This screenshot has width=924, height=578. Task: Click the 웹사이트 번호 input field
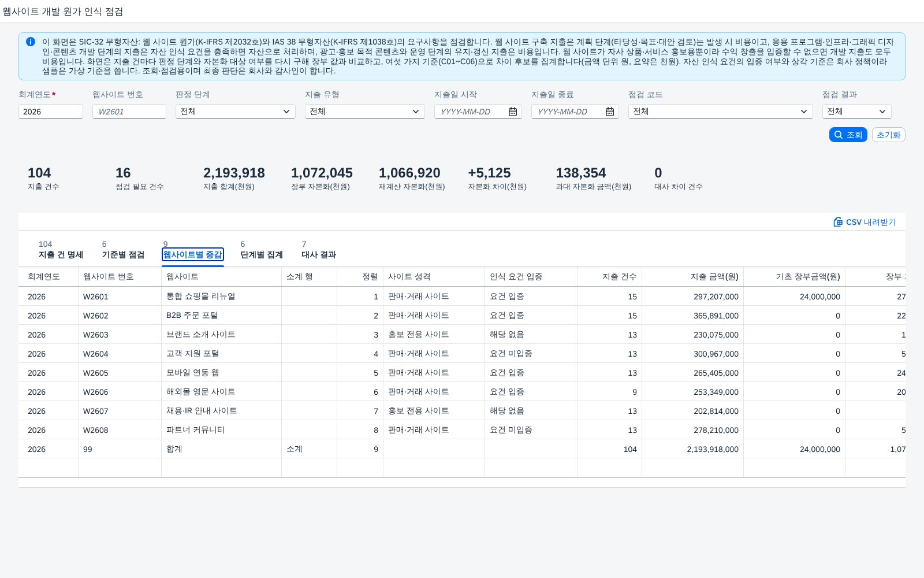tap(129, 112)
